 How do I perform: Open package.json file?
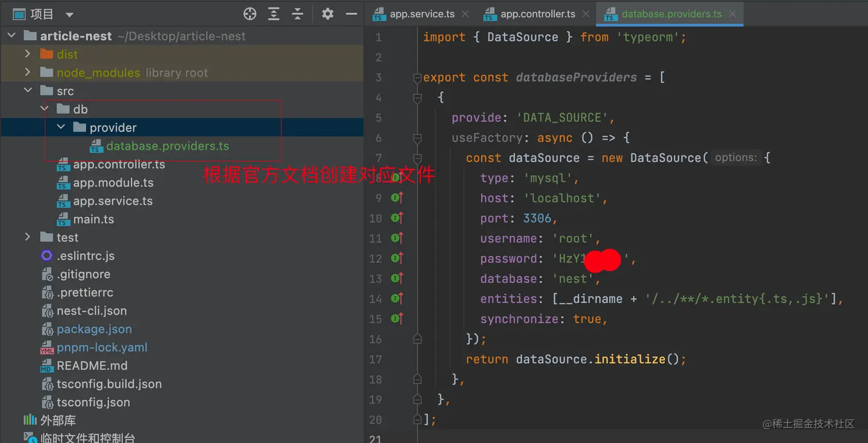click(94, 329)
